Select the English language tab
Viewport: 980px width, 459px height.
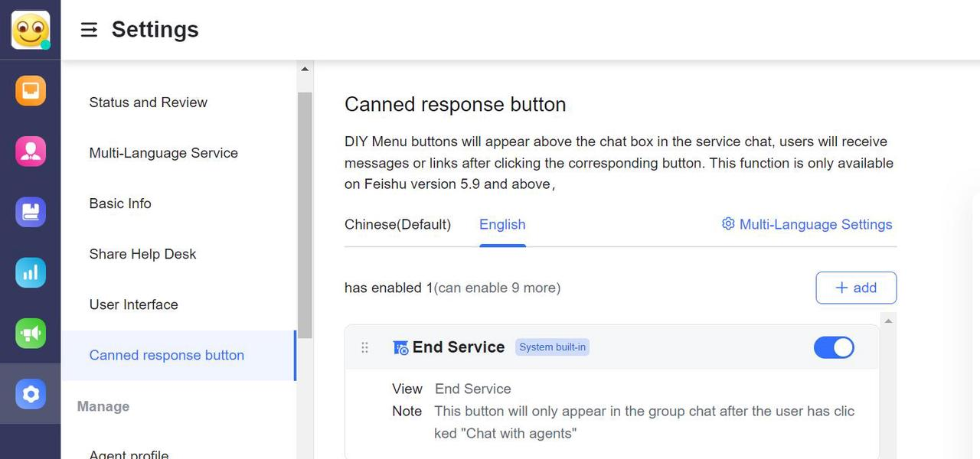[502, 224]
